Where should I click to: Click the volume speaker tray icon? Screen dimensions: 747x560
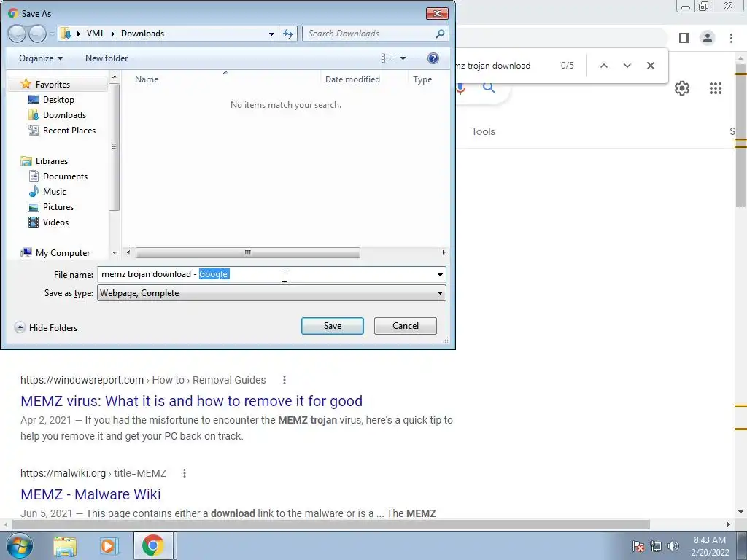pyautogui.click(x=673, y=546)
